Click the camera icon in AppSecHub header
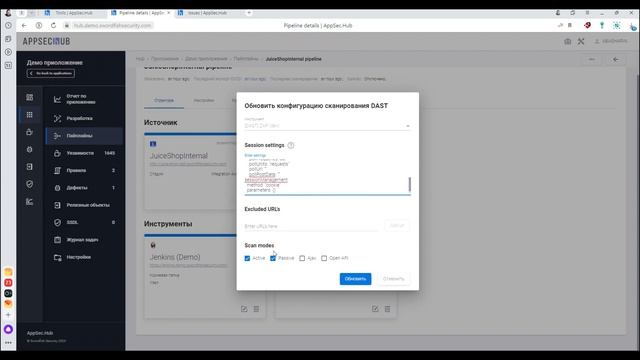 568,41
